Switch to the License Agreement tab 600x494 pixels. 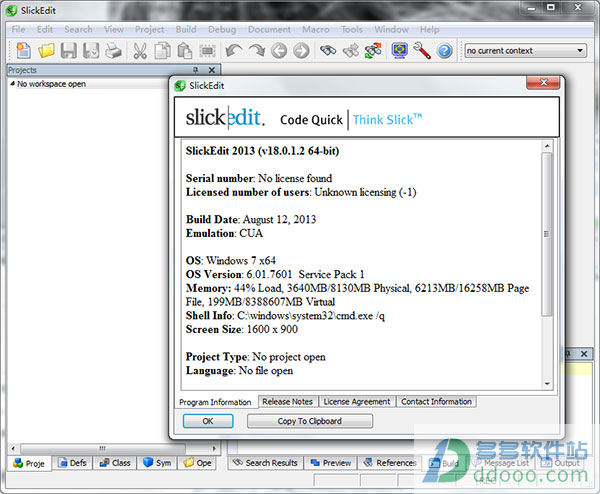tap(357, 401)
